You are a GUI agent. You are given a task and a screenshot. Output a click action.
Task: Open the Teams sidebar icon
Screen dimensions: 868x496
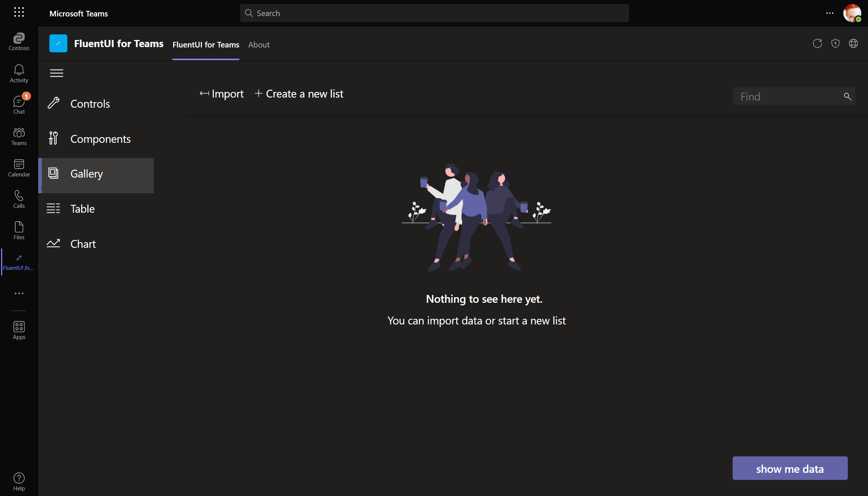pos(19,136)
